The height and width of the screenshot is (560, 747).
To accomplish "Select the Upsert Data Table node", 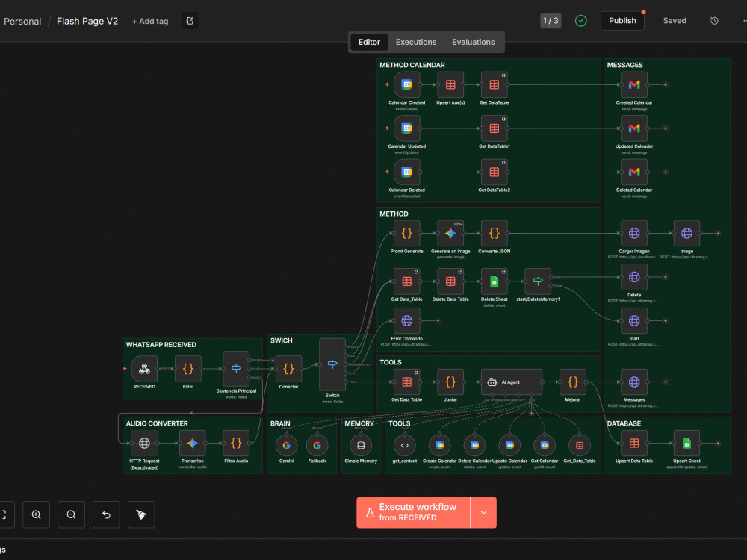I will click(634, 444).
